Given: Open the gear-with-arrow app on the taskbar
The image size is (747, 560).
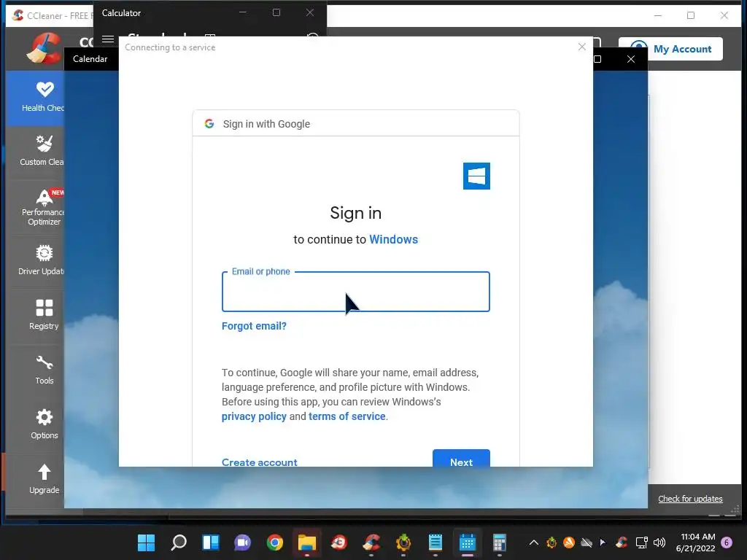Looking at the screenshot, I should (x=403, y=542).
